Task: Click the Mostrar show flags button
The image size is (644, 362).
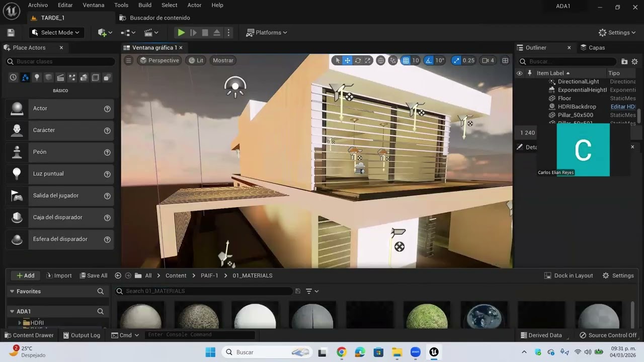Action: (223, 60)
